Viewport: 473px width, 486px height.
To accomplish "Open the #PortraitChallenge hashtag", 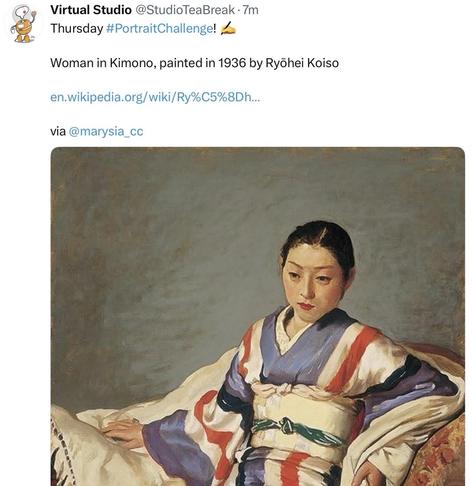I will [x=159, y=29].
